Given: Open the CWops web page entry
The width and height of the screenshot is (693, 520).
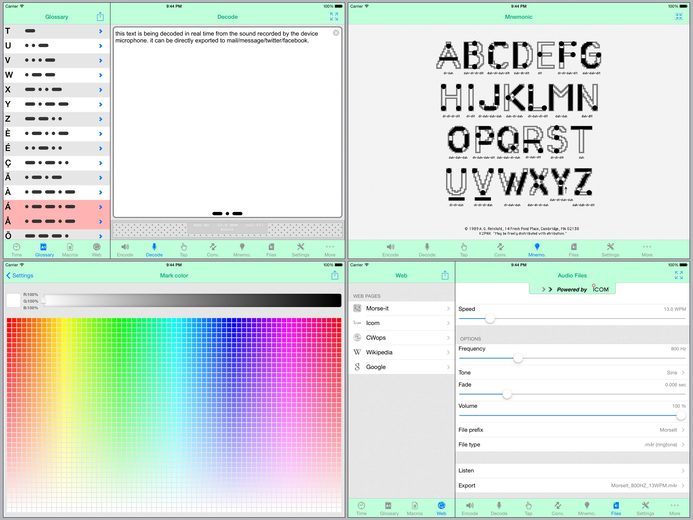Looking at the screenshot, I should (x=401, y=338).
